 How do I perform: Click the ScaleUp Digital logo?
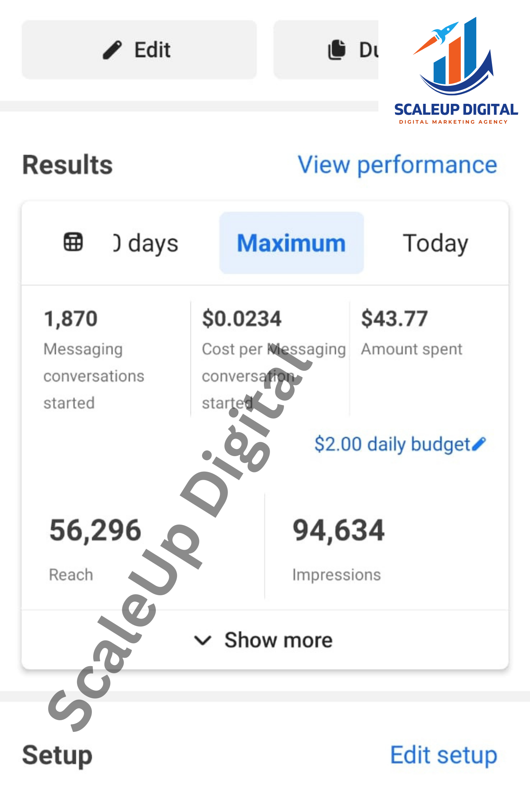click(455, 71)
